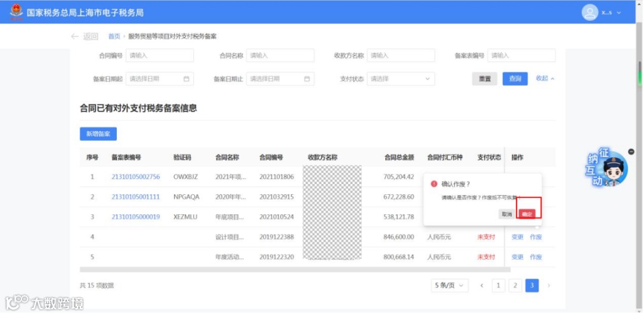Screen dimensions: 644x315
Task: Select verification code NPGAQA
Action: (x=187, y=197)
